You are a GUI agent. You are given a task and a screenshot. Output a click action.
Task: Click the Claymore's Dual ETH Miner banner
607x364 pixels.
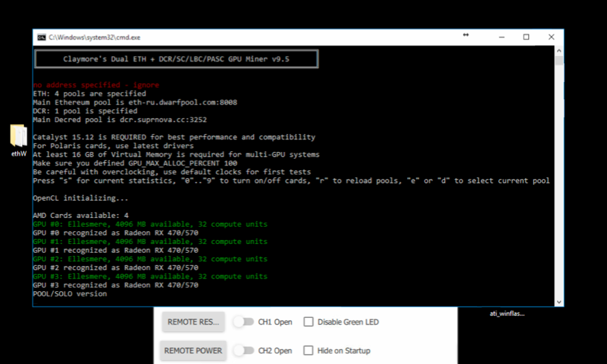click(176, 59)
